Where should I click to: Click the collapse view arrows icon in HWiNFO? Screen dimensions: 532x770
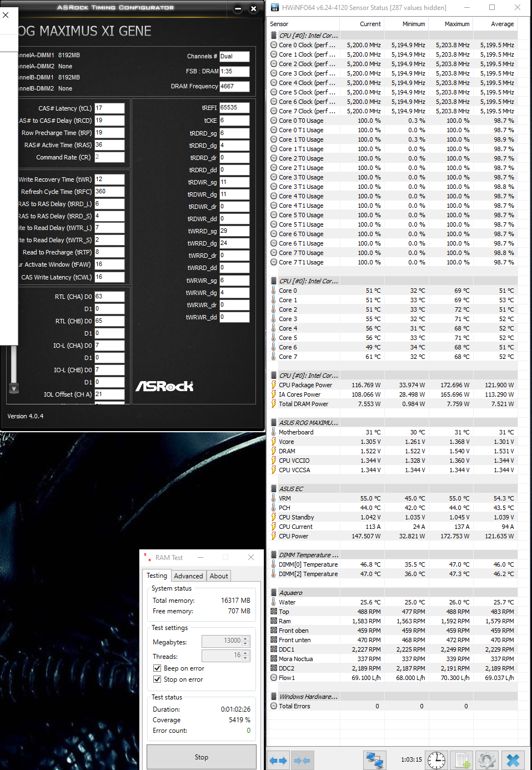302,760
